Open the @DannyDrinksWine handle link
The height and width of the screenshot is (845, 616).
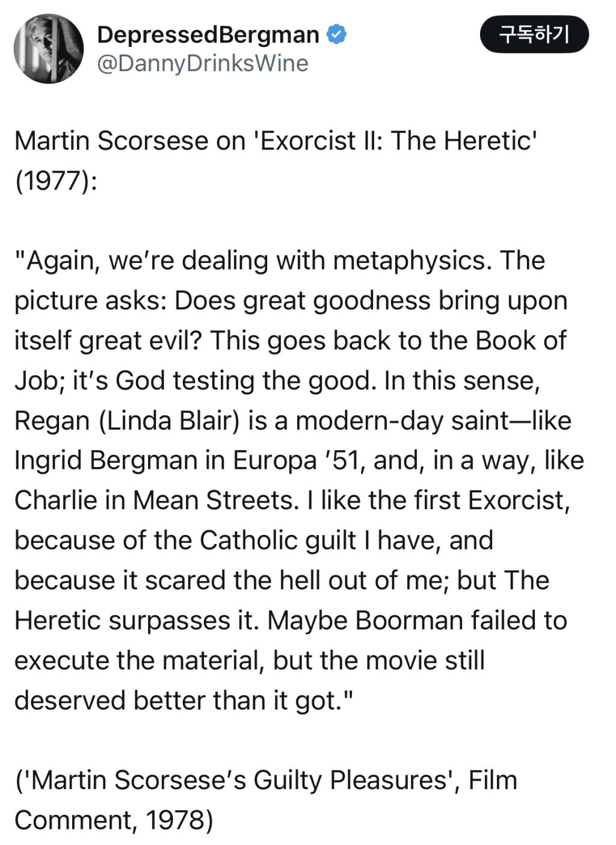click(203, 63)
